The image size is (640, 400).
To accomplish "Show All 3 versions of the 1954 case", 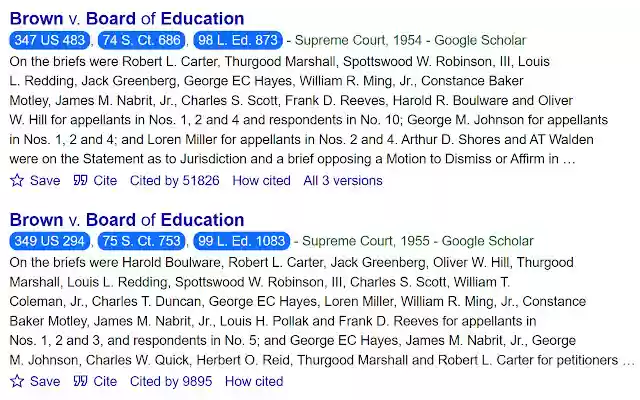I will pyautogui.click(x=343, y=181).
